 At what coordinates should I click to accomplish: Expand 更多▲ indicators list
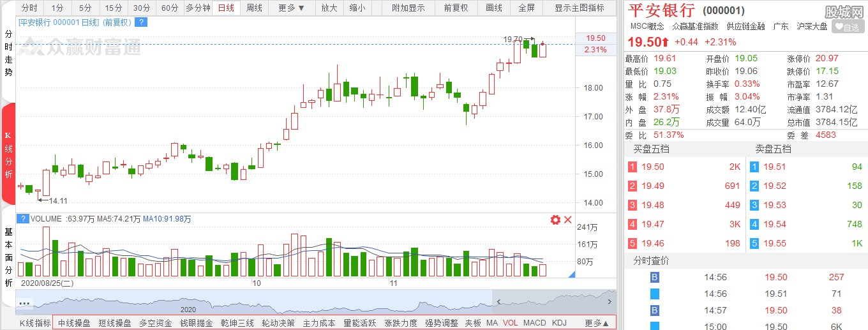pyautogui.click(x=597, y=323)
